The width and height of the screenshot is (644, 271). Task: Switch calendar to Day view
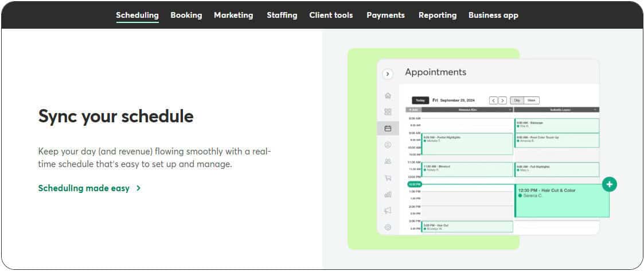pos(517,100)
